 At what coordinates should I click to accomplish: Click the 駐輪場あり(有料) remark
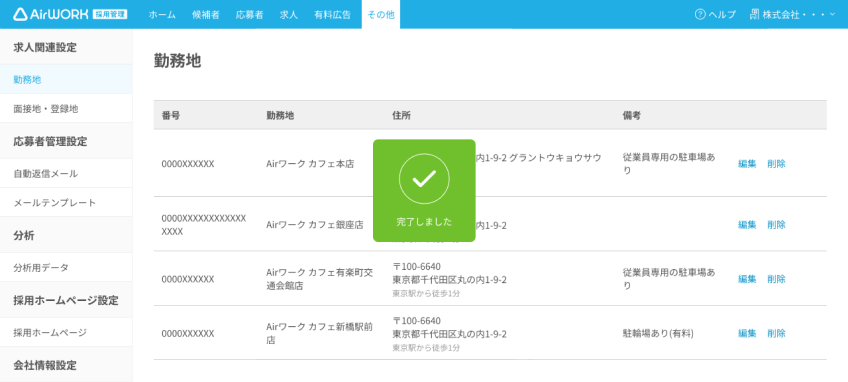(x=658, y=333)
